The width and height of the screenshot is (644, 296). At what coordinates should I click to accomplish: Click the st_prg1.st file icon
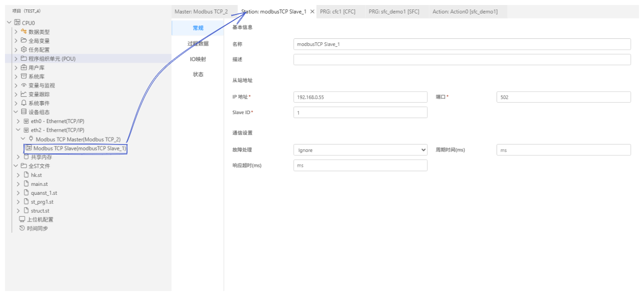26,202
